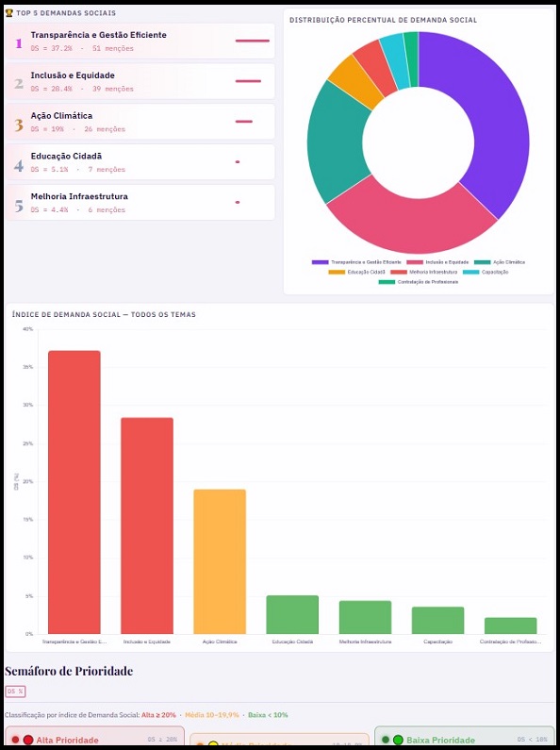Click 'DS = 19% · 26 menções' text
Screen dimensions: 560x750
pyautogui.click(x=78, y=129)
